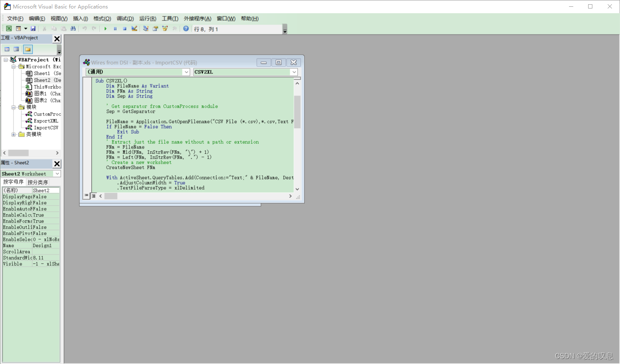The height and width of the screenshot is (364, 620).
Task: Open the CSV2XL procedure dropdown
Action: coord(294,72)
